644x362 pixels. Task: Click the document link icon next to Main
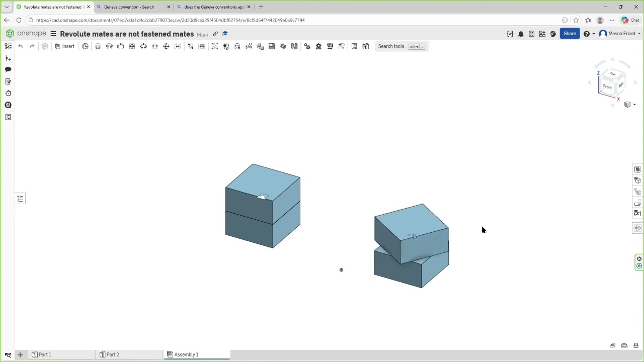pyautogui.click(x=215, y=34)
